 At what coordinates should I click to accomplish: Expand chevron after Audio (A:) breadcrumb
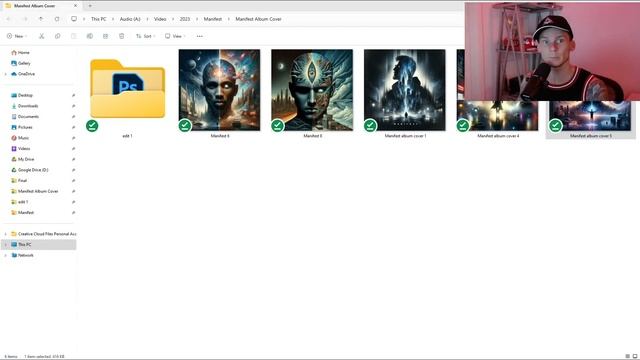147,19
